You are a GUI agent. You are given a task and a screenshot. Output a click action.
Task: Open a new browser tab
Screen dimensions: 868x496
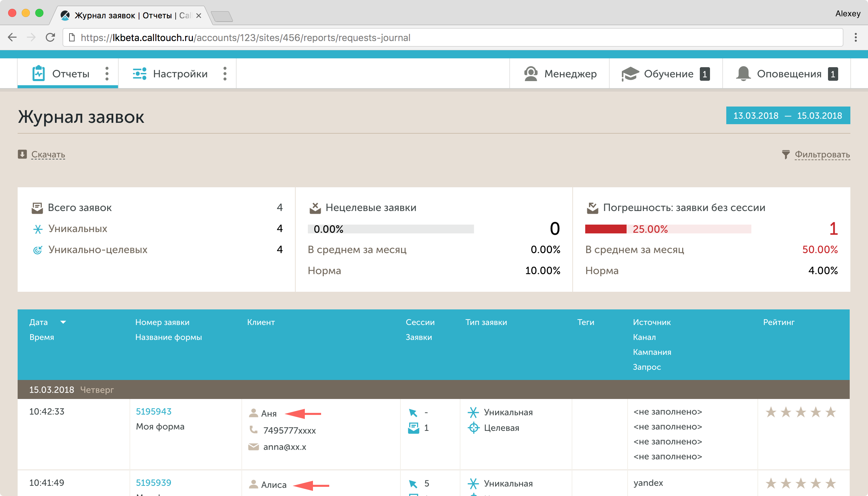222,16
